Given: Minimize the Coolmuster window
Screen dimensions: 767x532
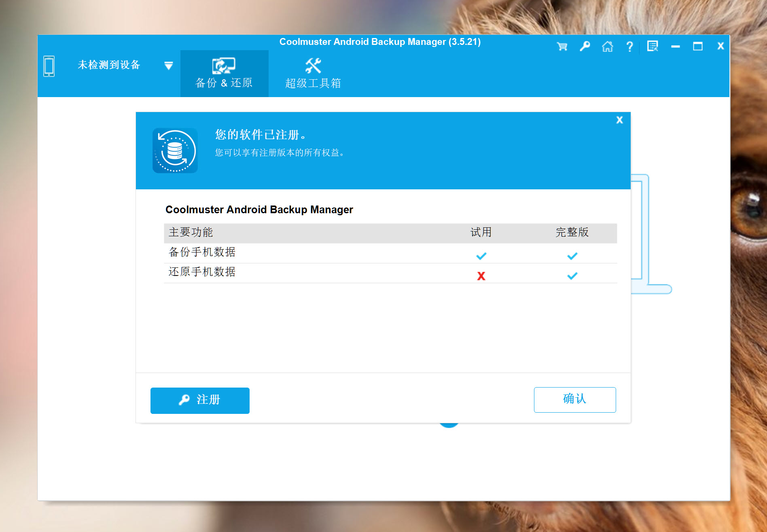Looking at the screenshot, I should [x=675, y=47].
